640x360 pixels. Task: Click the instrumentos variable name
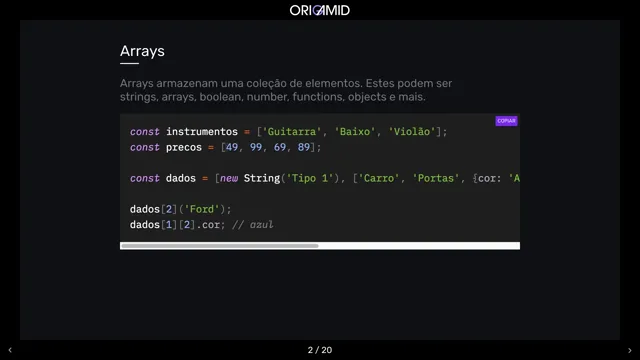(202, 132)
